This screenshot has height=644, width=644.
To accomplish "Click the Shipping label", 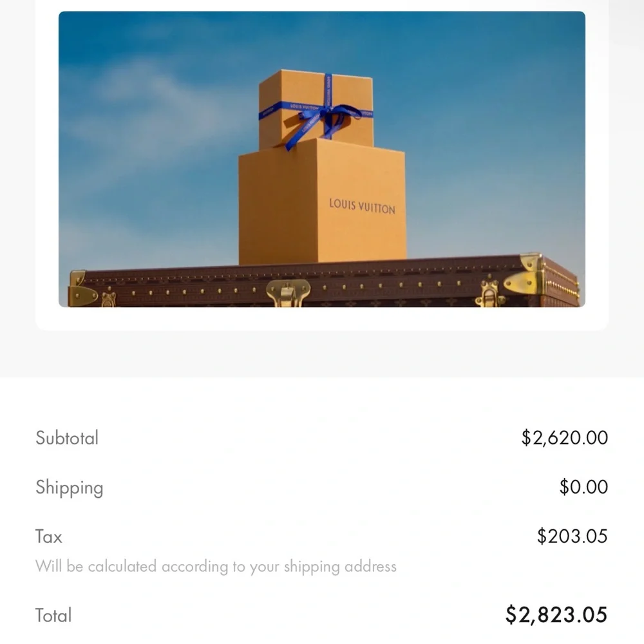I will click(x=69, y=488).
